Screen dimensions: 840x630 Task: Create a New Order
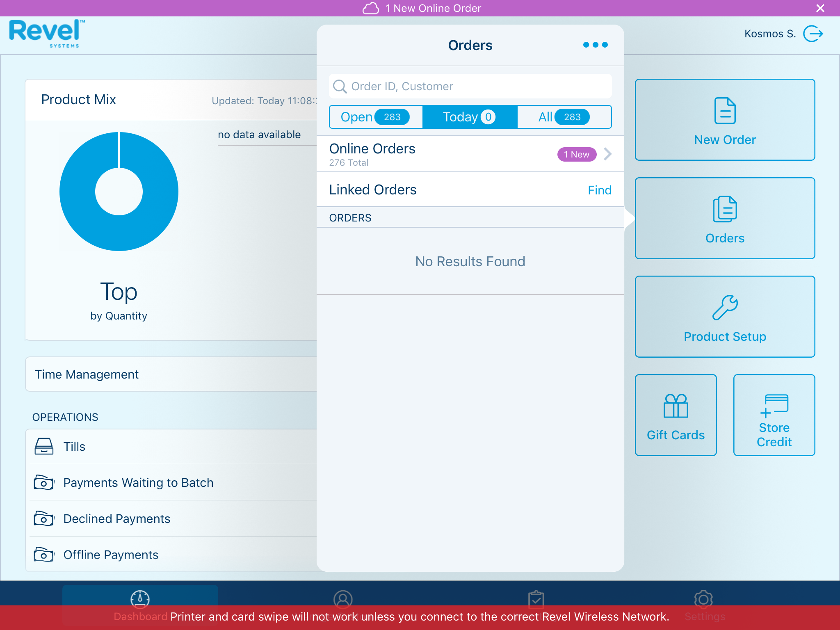(725, 120)
